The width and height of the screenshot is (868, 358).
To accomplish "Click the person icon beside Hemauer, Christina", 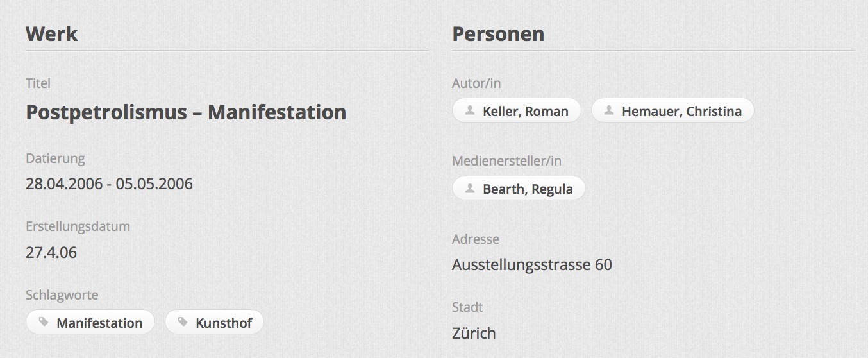I will pyautogui.click(x=609, y=110).
